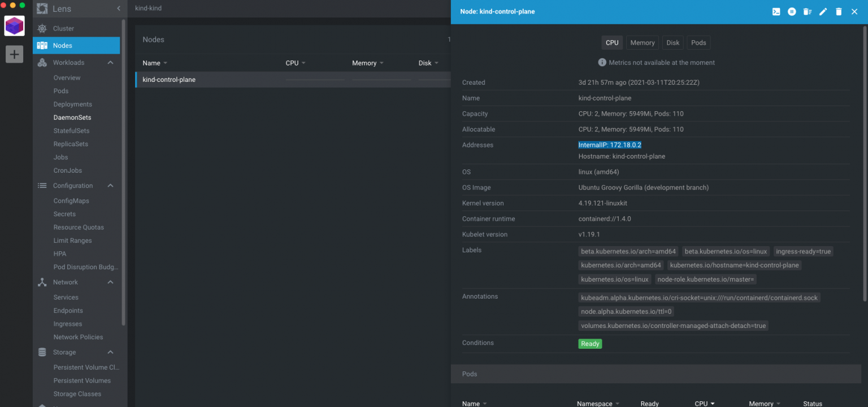Open Cluster settings via the gear icon
This screenshot has width=868, height=407.
42,28
